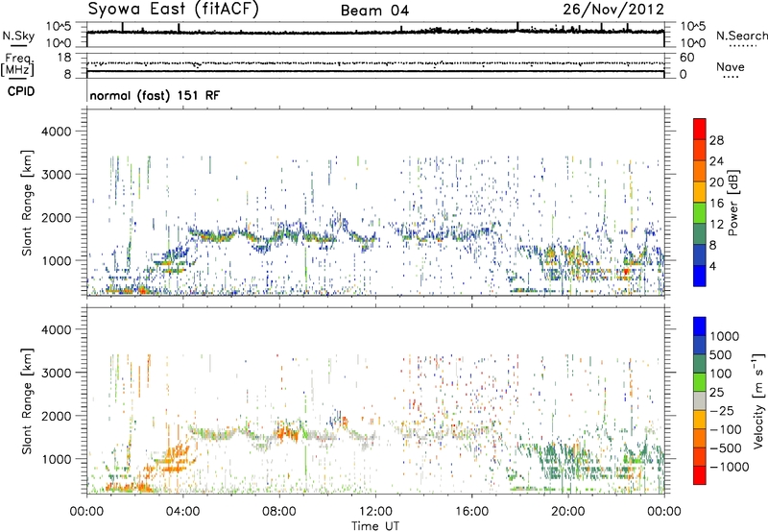Viewport: 768px width, 532px height.
Task: Click the power panel 'Slant Range [km]' label
Action: point(27,203)
